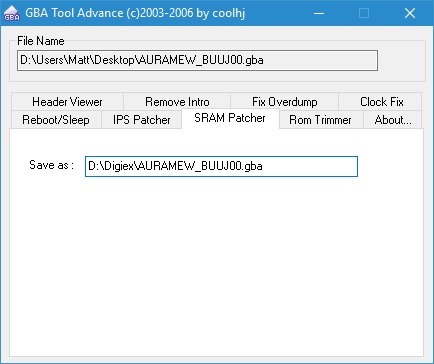Click the File Name path field

pyautogui.click(x=197, y=60)
